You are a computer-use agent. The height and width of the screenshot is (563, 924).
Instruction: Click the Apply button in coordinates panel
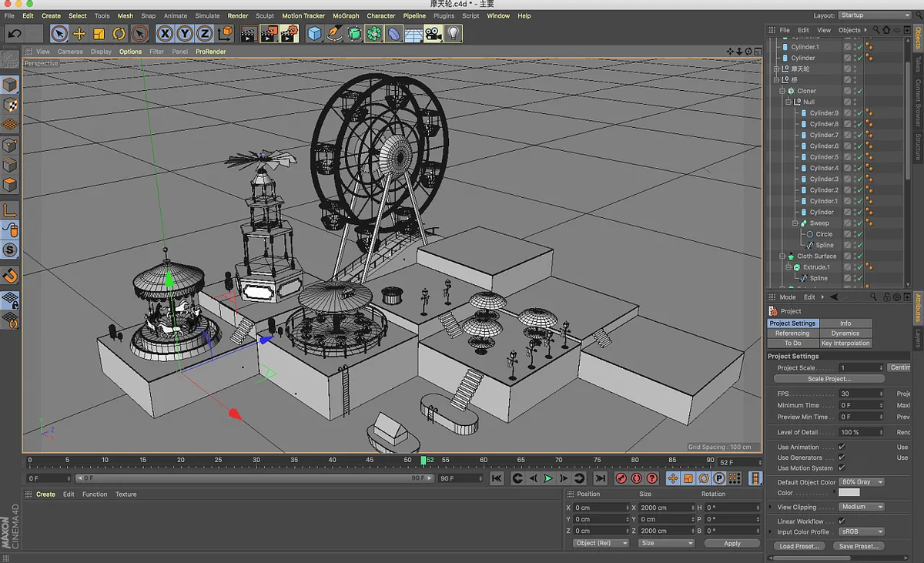[x=731, y=543]
